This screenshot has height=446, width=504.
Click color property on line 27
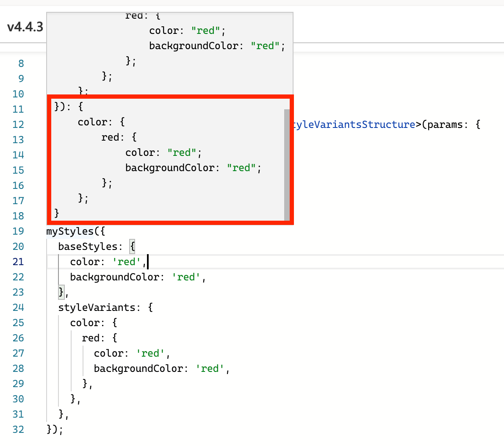coord(109,353)
